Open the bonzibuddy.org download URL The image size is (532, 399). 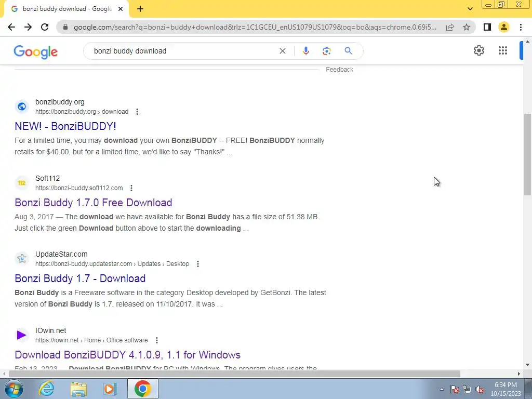click(x=82, y=112)
